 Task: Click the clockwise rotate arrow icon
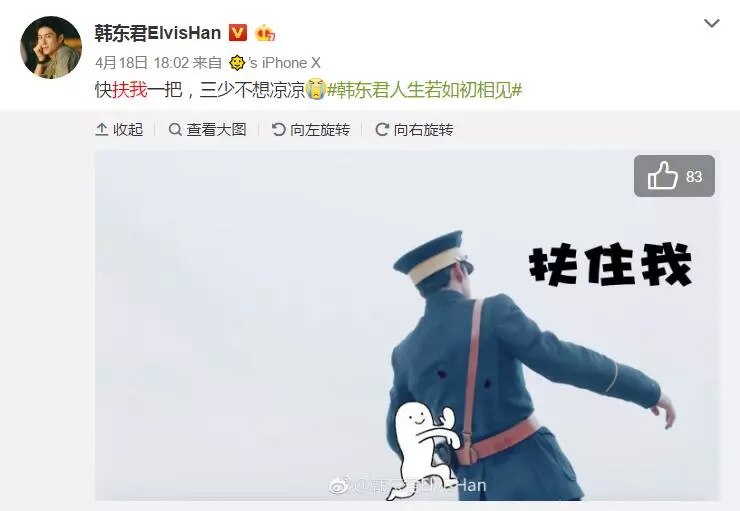pyautogui.click(x=382, y=129)
